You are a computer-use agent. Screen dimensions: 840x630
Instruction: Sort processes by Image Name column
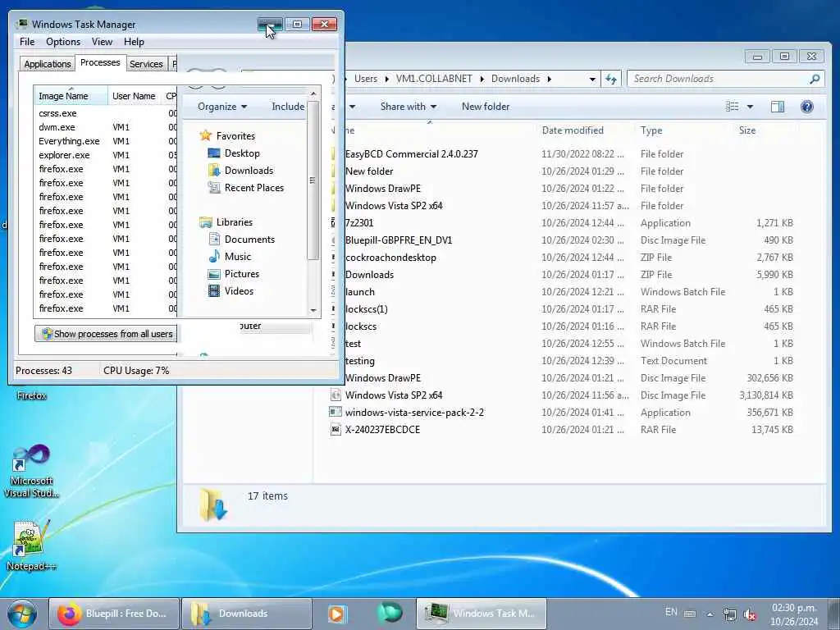71,96
